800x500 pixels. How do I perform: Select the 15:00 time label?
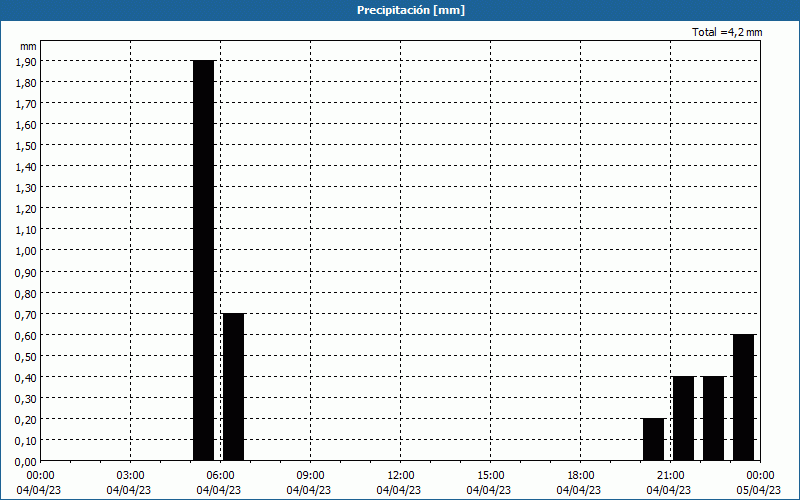[x=491, y=476]
